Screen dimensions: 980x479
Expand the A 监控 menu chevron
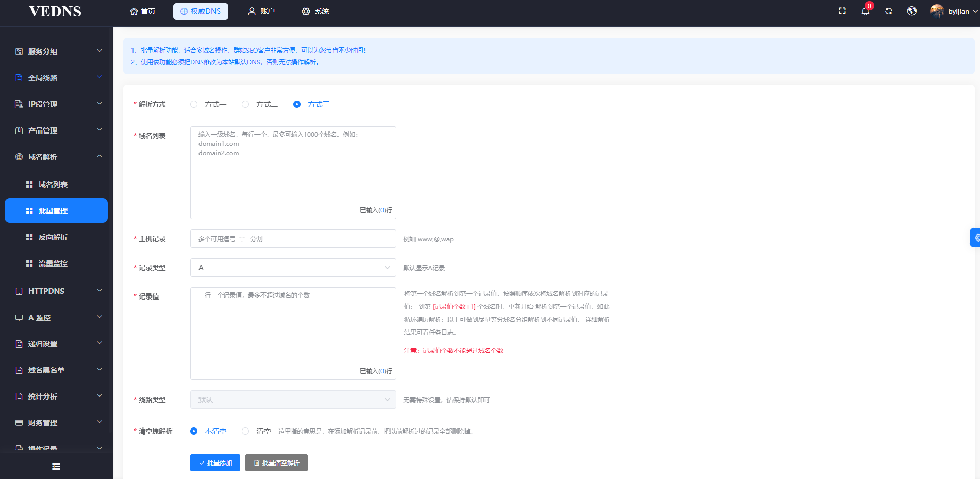tap(99, 317)
